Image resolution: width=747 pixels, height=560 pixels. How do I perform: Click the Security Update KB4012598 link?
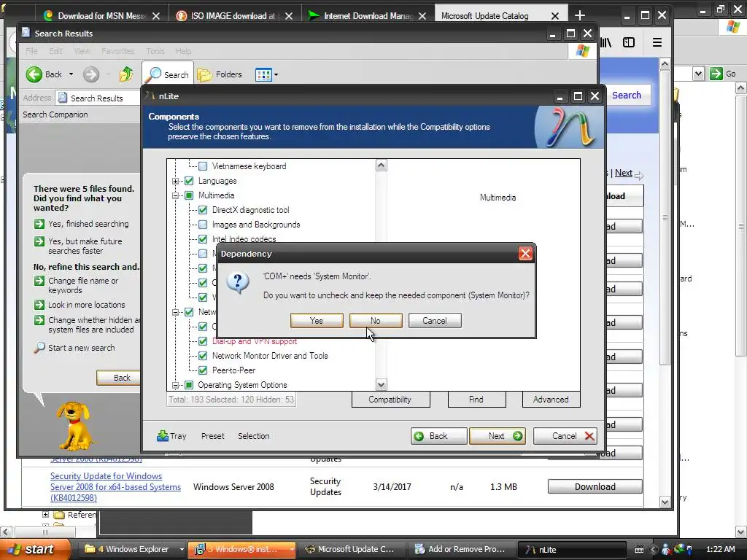[115, 486]
